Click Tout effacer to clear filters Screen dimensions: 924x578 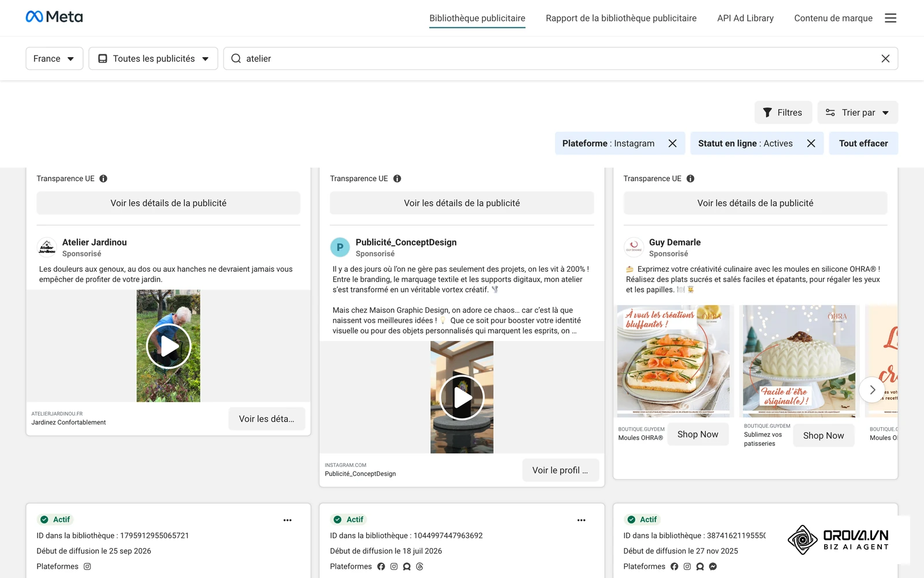[x=863, y=143]
